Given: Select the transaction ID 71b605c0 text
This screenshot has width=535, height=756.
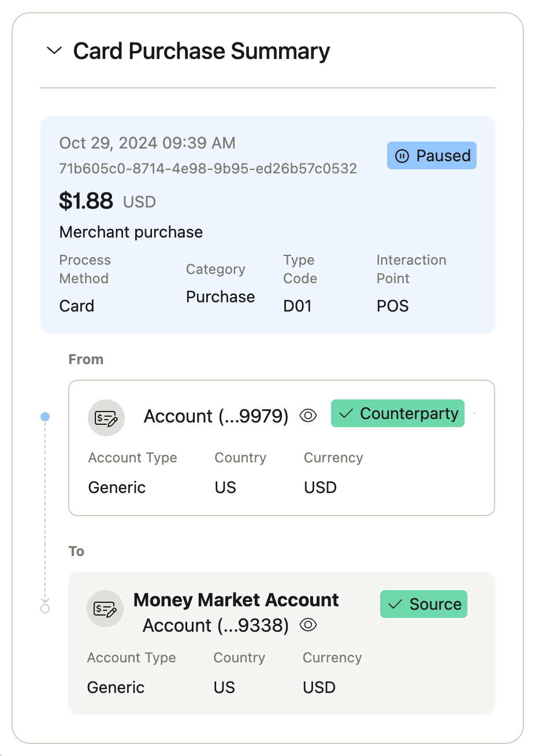Looking at the screenshot, I should click(x=208, y=169).
